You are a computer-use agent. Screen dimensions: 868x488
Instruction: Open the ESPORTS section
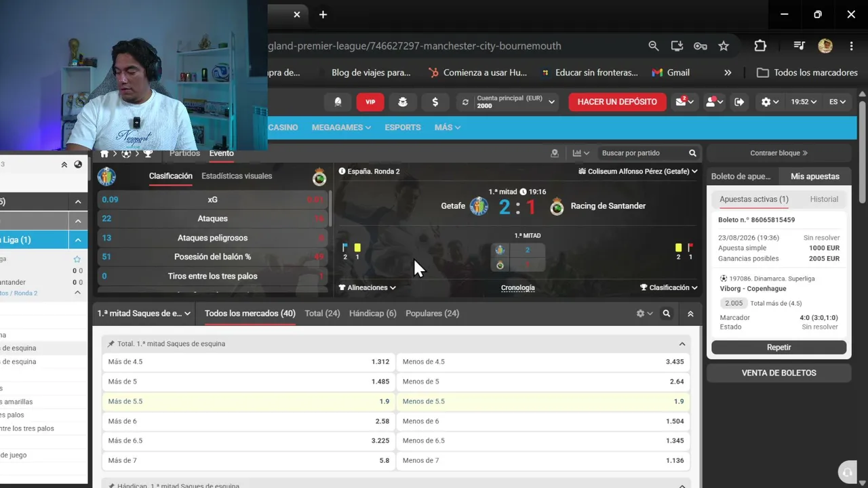coord(403,127)
